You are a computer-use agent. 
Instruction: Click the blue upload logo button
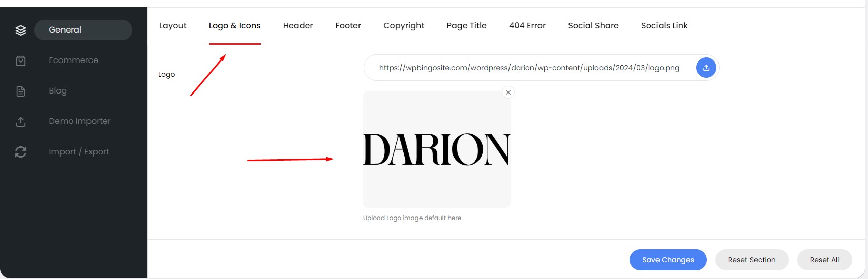[706, 68]
